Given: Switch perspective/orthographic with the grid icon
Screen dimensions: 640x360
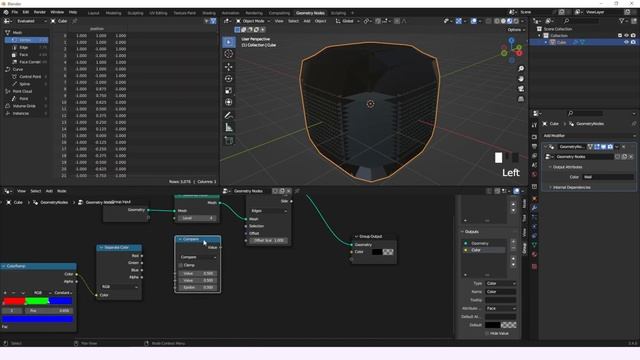Looking at the screenshot, I should 521,99.
